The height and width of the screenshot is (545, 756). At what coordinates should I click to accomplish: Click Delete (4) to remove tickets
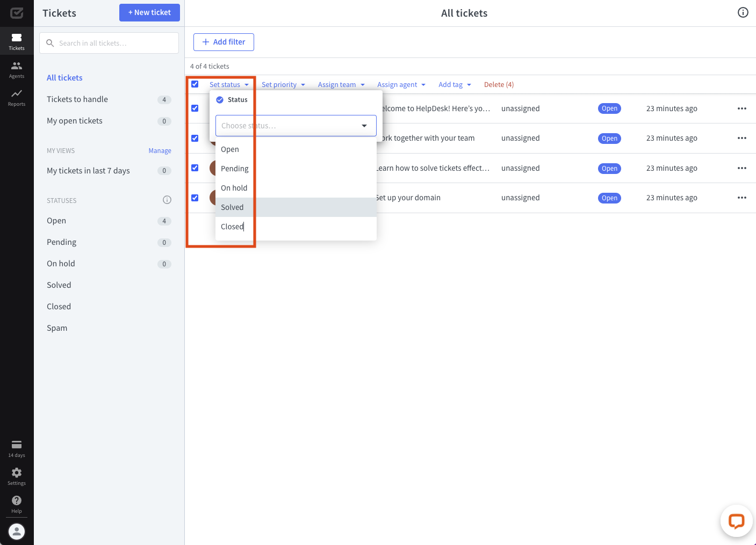[499, 84]
